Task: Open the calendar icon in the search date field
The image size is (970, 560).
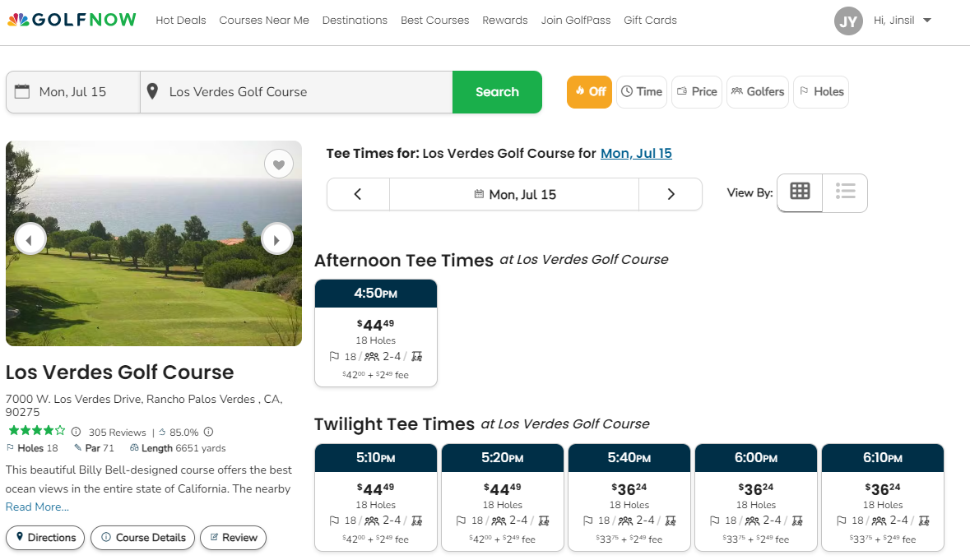Action: click(x=22, y=91)
